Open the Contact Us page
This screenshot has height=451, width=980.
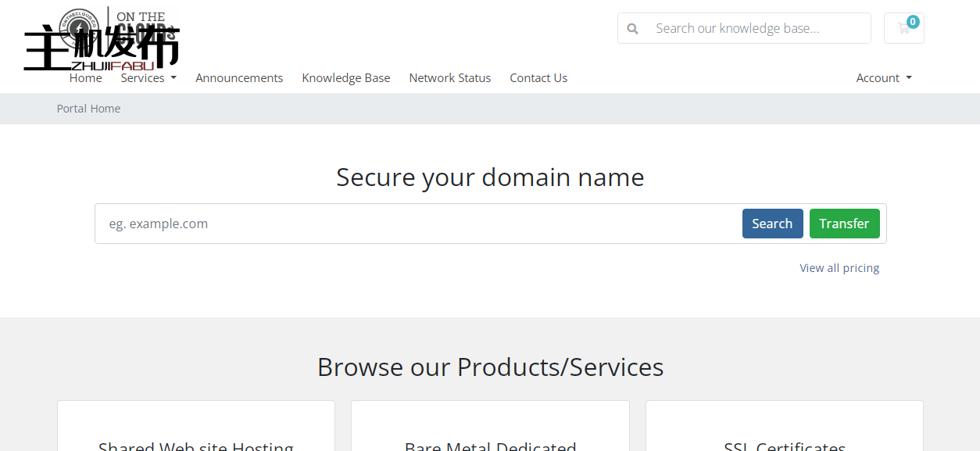[x=538, y=78]
